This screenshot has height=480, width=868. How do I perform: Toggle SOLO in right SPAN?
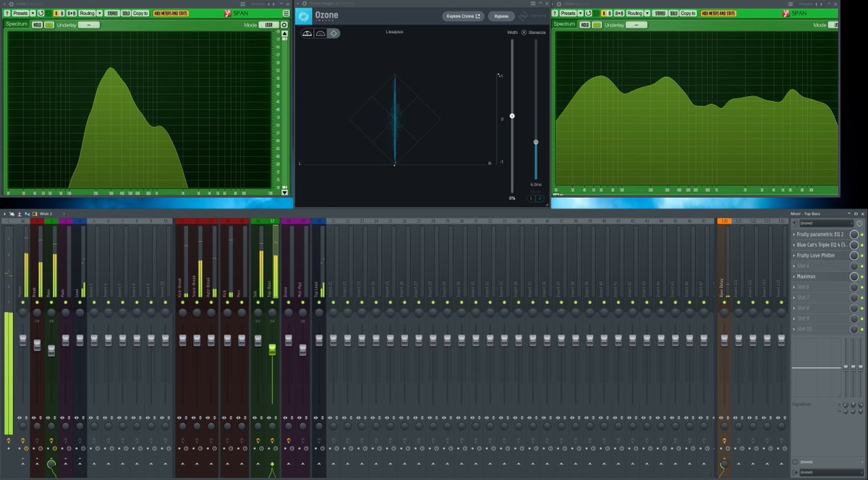pyautogui.click(x=673, y=13)
